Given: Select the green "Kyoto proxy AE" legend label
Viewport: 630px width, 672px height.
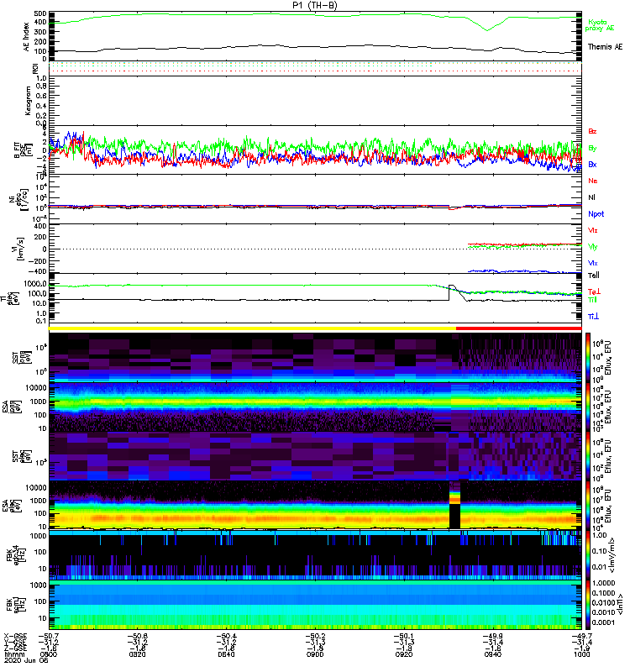Looking at the screenshot, I should coord(600,25).
